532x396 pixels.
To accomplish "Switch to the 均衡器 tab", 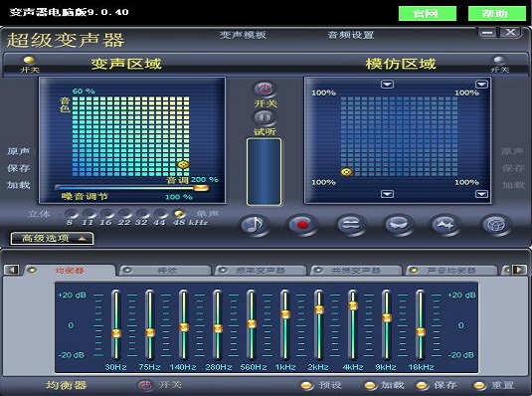I will 70,271.
